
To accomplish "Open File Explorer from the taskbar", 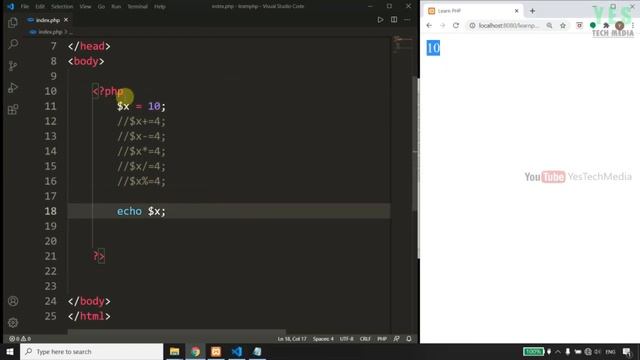I will pyautogui.click(x=175, y=351).
